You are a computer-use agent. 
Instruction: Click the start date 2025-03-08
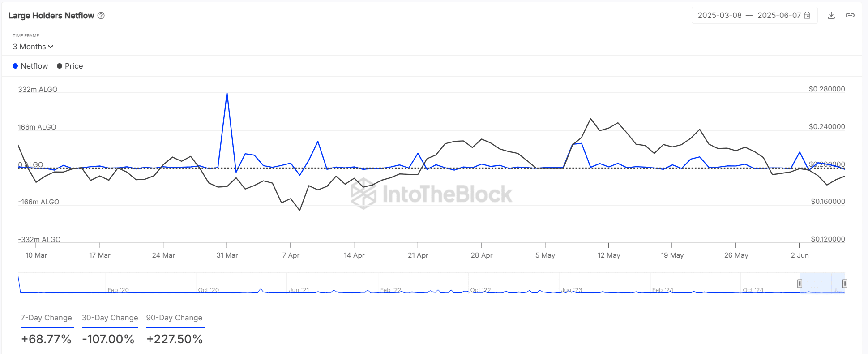[719, 16]
